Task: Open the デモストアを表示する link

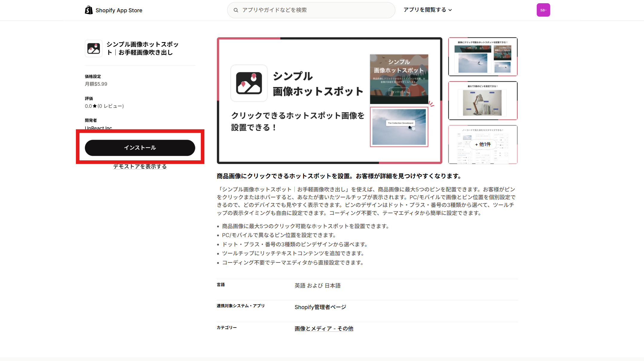Action: click(x=140, y=166)
